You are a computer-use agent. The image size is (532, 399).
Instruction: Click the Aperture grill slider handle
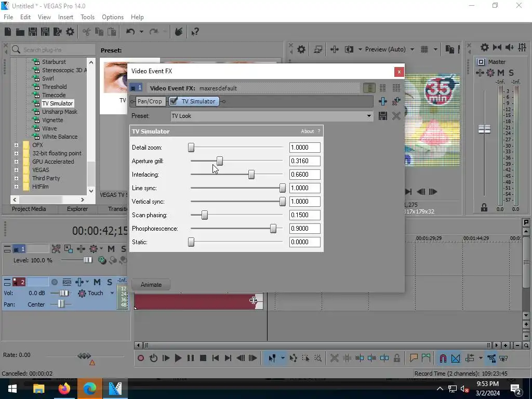[x=220, y=161]
